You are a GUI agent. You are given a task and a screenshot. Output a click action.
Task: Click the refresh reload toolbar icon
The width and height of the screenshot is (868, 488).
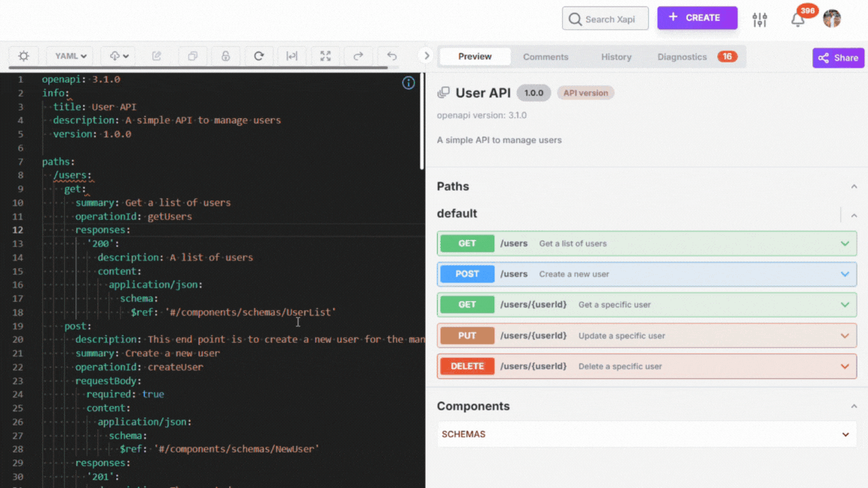coord(258,56)
